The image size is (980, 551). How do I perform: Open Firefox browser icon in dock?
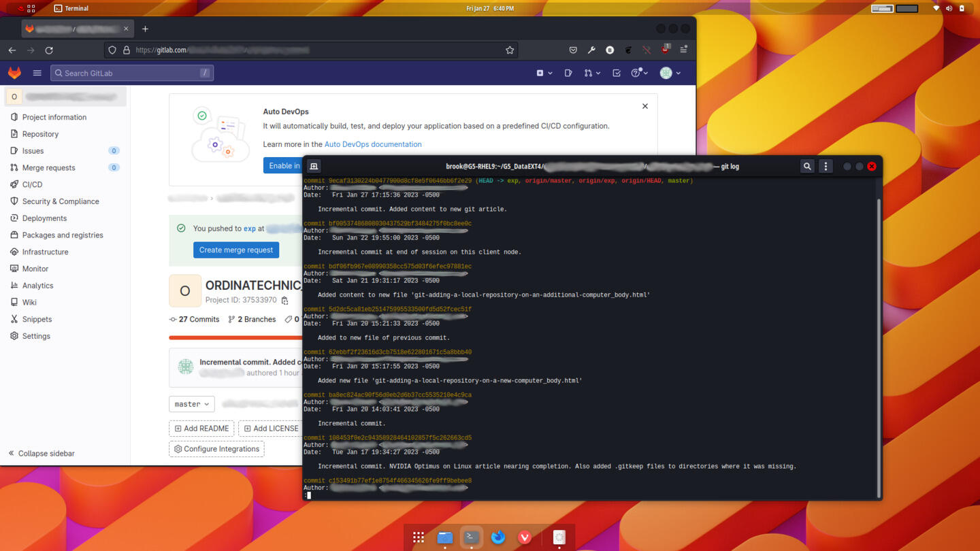click(x=498, y=537)
